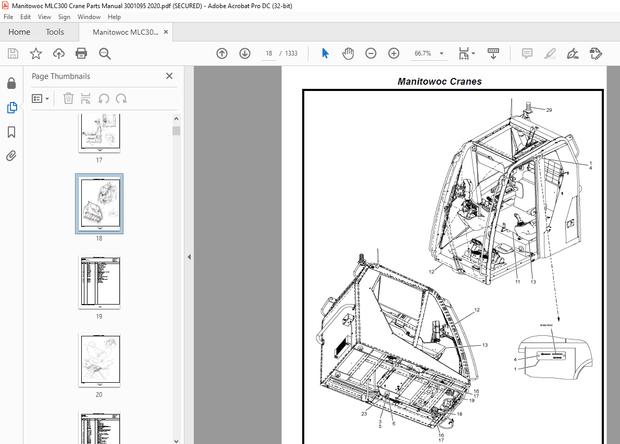Viewport: 620px width, 444px height.
Task: Open the Bookmarks panel
Action: point(11,132)
